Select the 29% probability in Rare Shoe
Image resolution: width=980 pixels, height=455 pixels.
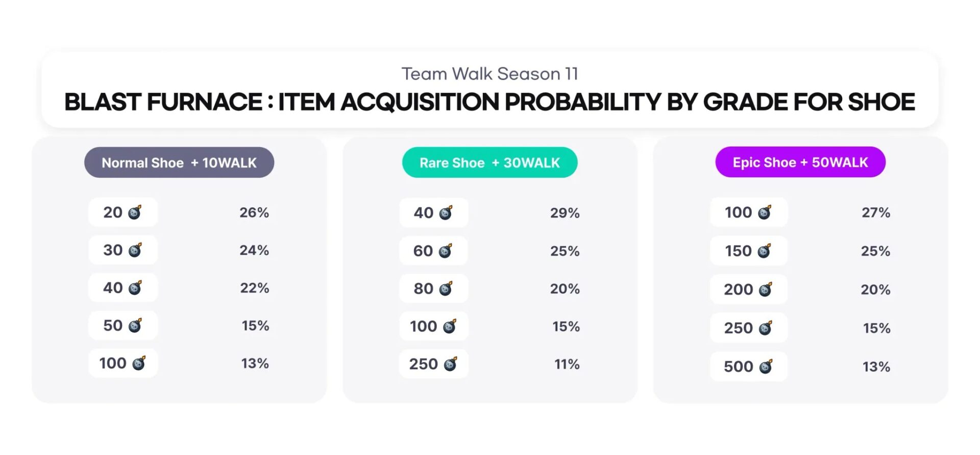pos(565,213)
